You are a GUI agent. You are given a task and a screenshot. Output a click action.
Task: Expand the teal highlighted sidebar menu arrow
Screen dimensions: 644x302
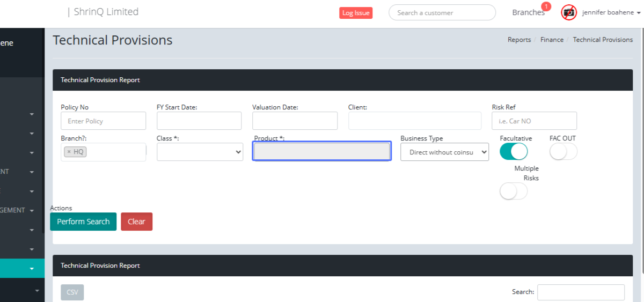pos(32,268)
